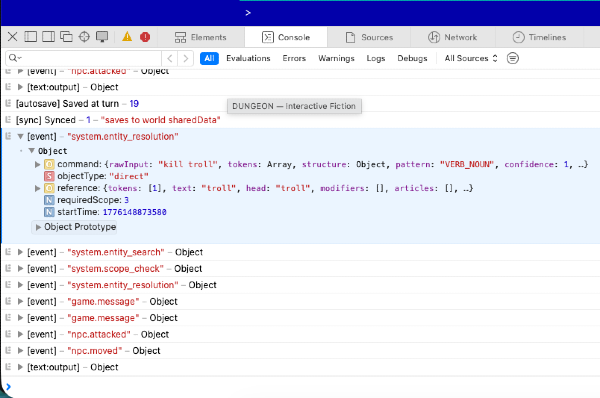Click the game prompt on blue page
This screenshot has width=600, height=398.
248,13
